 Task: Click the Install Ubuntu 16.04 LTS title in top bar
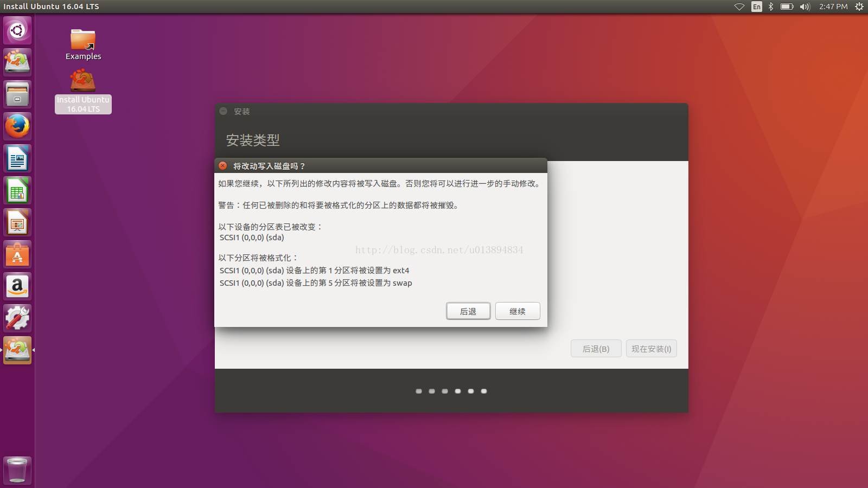(52, 7)
